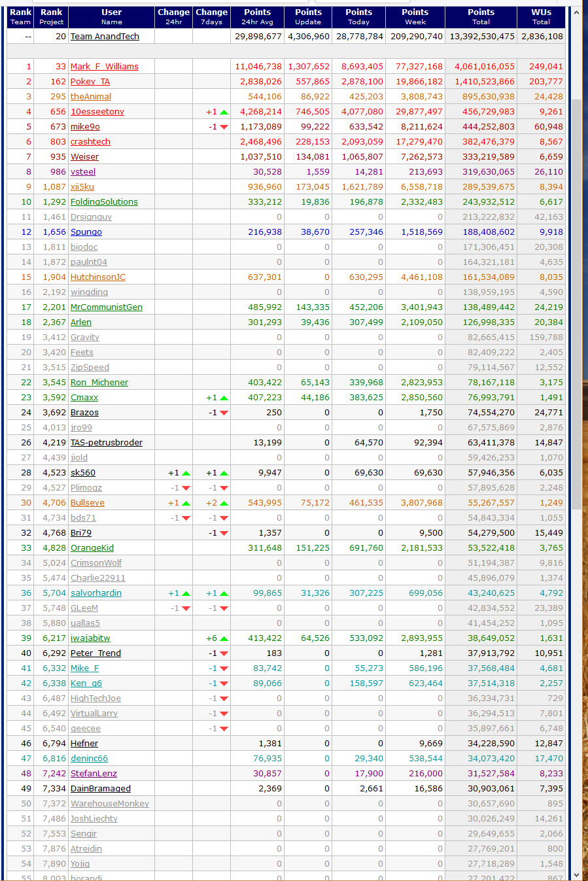Visit TAS-petrusbroder user link
This screenshot has width=588, height=881.
tap(106, 443)
